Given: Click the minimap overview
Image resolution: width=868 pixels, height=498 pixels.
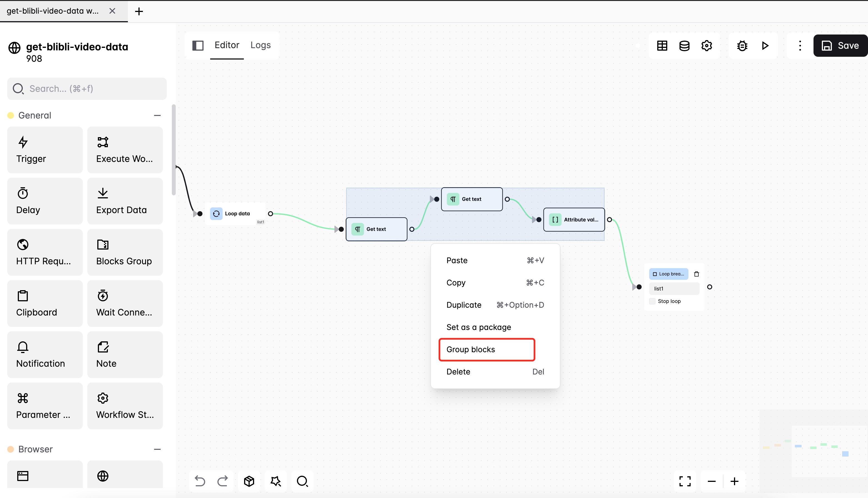Looking at the screenshot, I should coord(813,451).
